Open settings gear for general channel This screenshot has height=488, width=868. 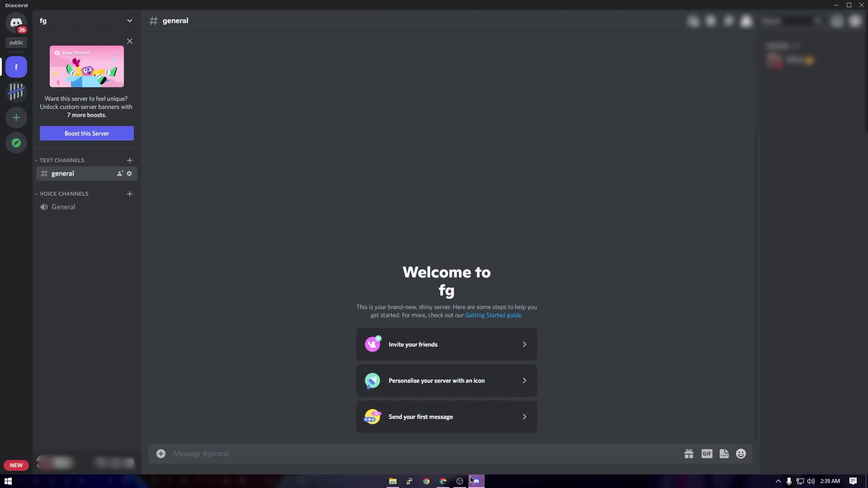pyautogui.click(x=129, y=174)
